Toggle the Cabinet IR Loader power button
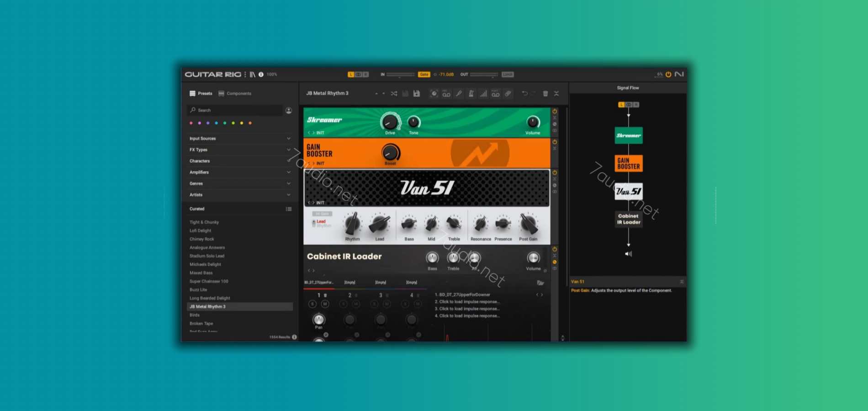Viewport: 868px width, 411px height. coord(555,249)
